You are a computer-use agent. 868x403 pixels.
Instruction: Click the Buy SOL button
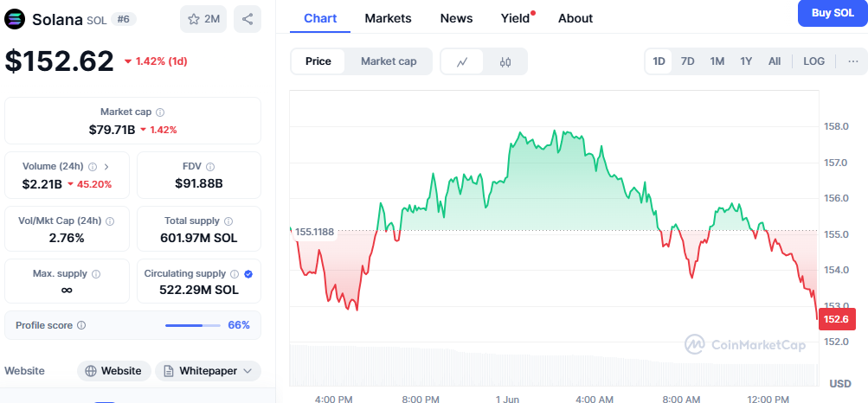(x=832, y=13)
